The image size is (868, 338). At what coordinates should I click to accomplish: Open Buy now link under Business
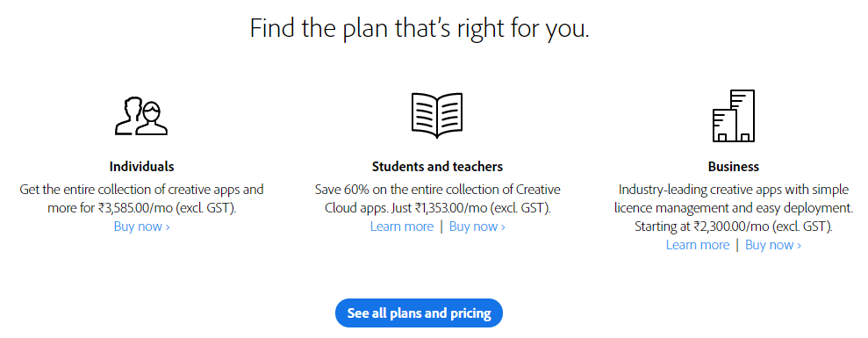pos(773,245)
